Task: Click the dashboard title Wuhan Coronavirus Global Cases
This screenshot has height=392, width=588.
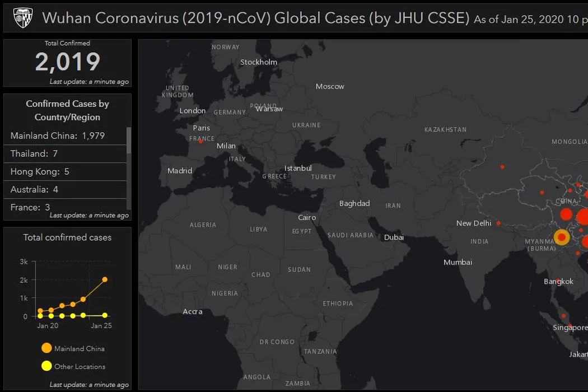Action: click(256, 18)
